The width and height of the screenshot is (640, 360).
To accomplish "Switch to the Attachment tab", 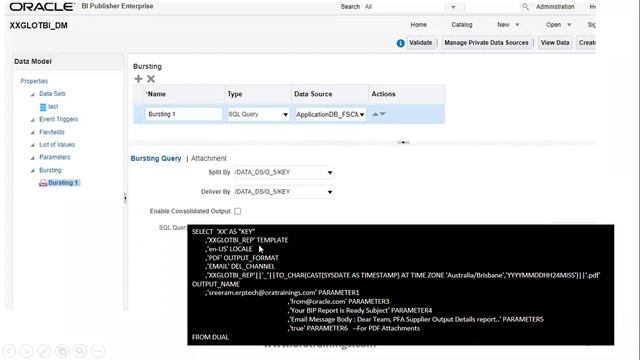I will (x=209, y=158).
